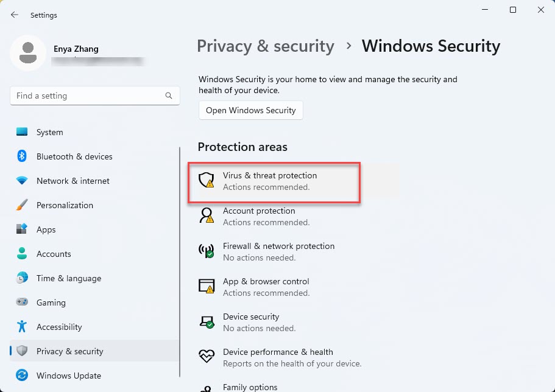Screen dimensions: 555x392
Task: Click the App & browser control icon
Action: pos(207,286)
